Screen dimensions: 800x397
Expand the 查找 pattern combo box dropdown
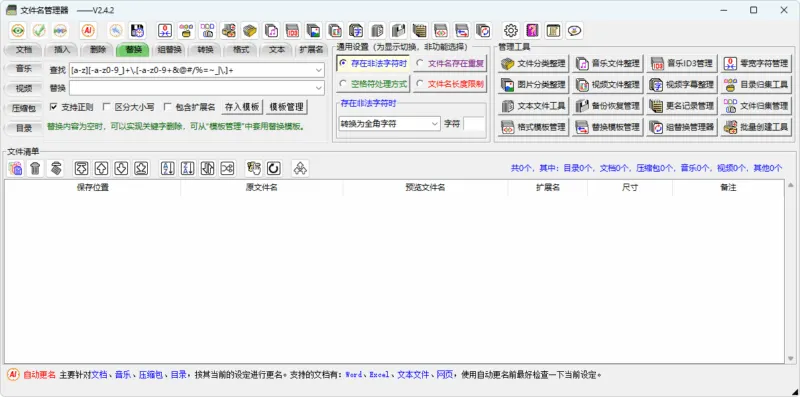319,70
